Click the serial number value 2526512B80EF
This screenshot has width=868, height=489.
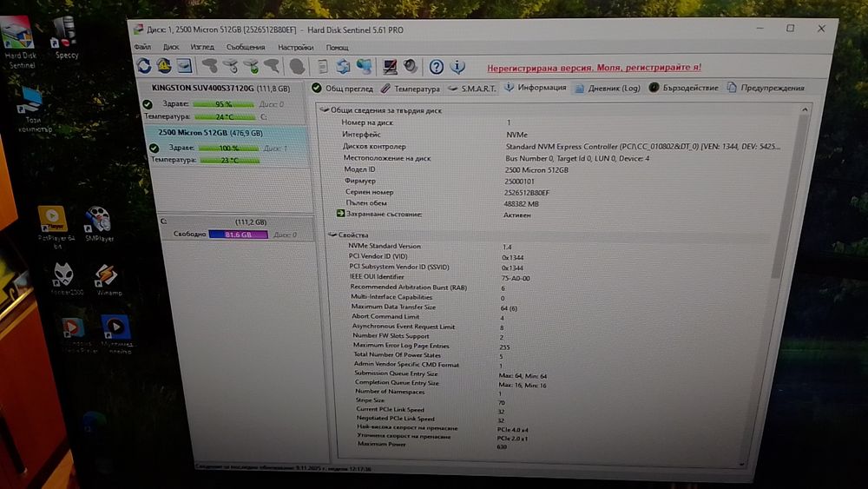click(x=527, y=193)
